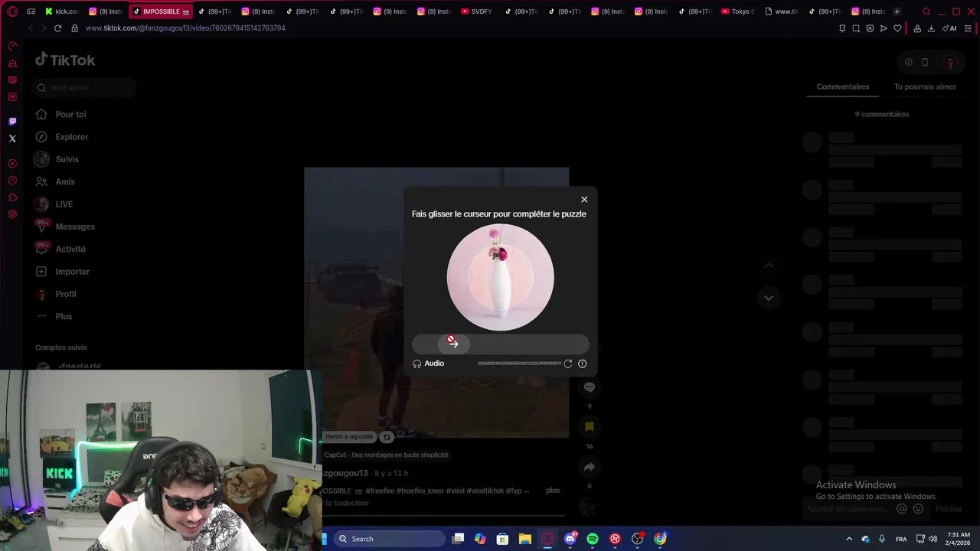
Task: Go to previous video with up chevron
Action: pos(769,266)
